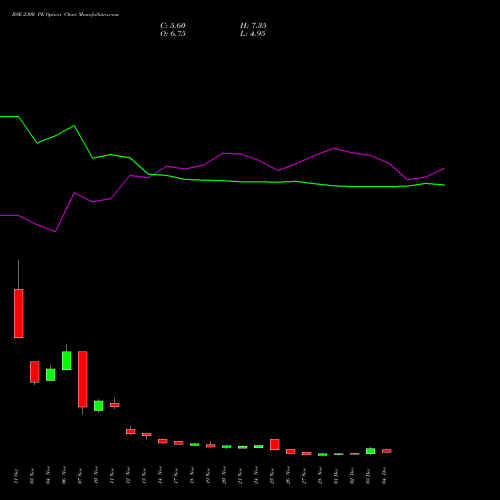Screen dimensions: 500x500
Task: Click the '04 Dec' date axis label
Action: point(384,476)
